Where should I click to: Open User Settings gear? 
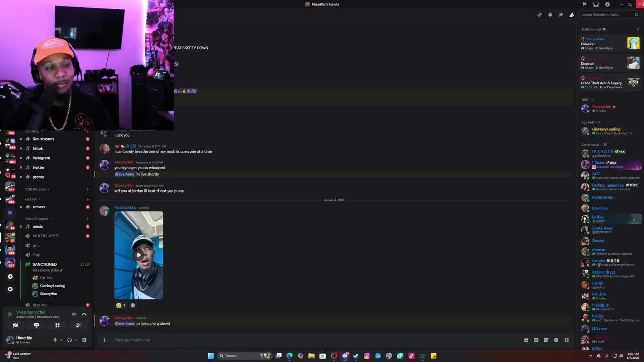pyautogui.click(x=84, y=340)
